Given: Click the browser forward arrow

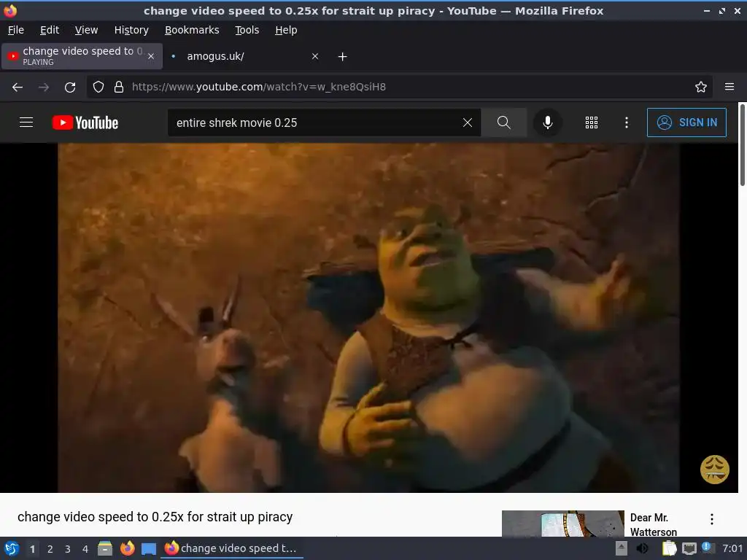Looking at the screenshot, I should [44, 87].
